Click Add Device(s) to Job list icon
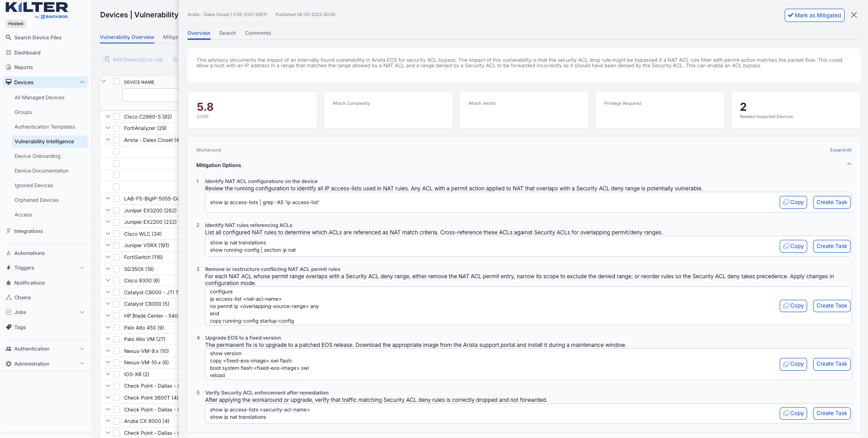This screenshot has height=438, width=868. point(106,59)
